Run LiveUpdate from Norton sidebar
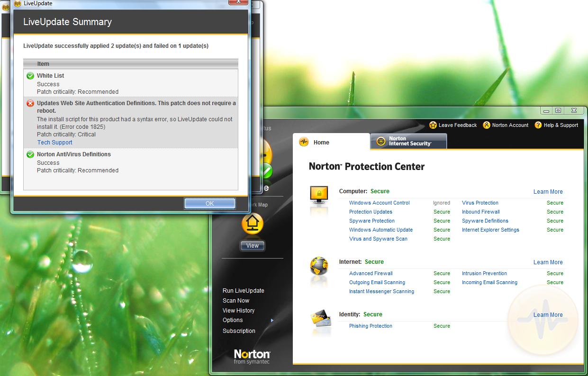Screen dimensions: 588x376 [244, 291]
